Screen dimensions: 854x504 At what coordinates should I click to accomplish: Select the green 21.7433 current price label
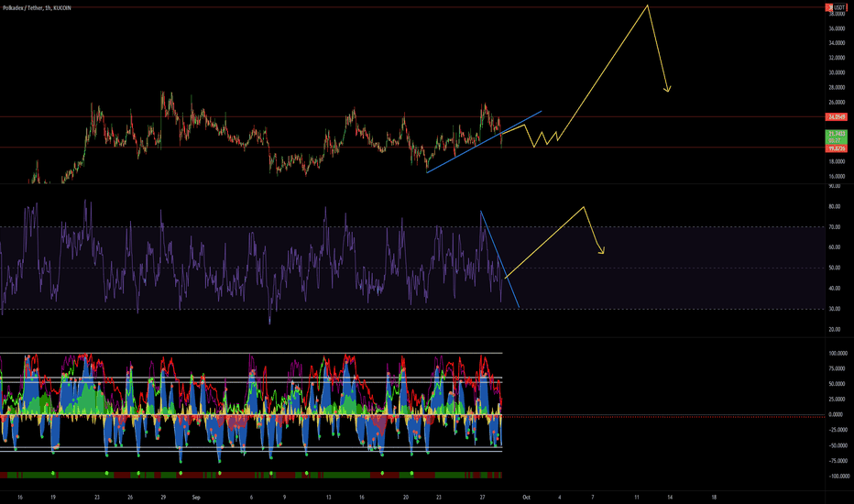click(x=837, y=137)
